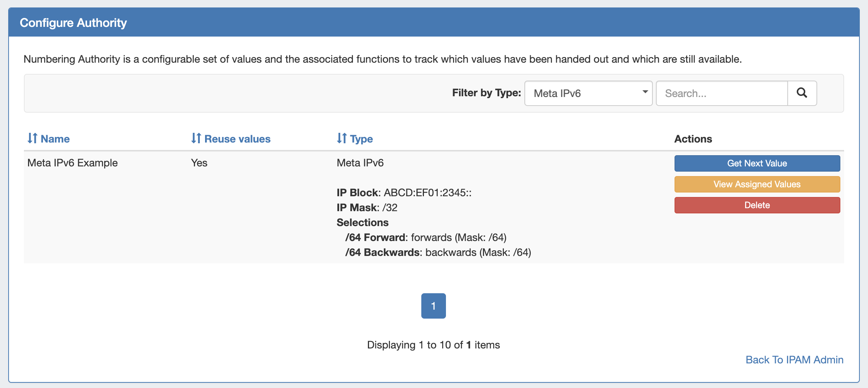This screenshot has height=388, width=868.
Task: Click the sort arrows icon beside Reuse values
Action: [x=196, y=138]
